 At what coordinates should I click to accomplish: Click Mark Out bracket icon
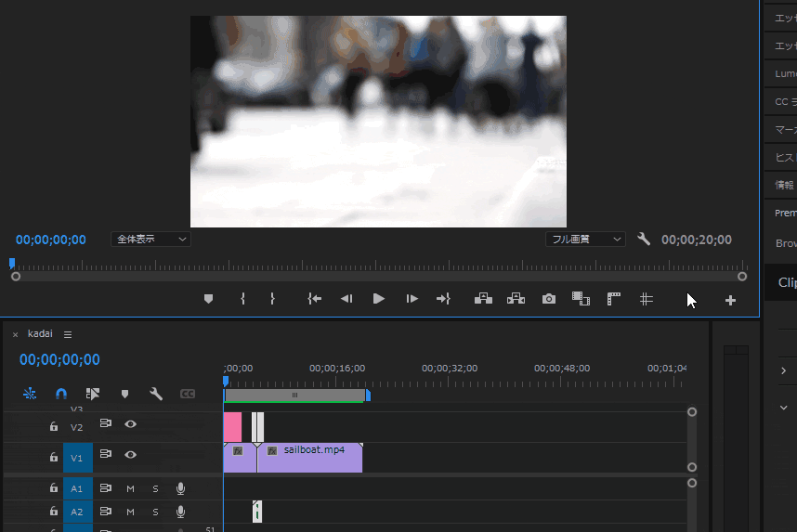point(272,299)
